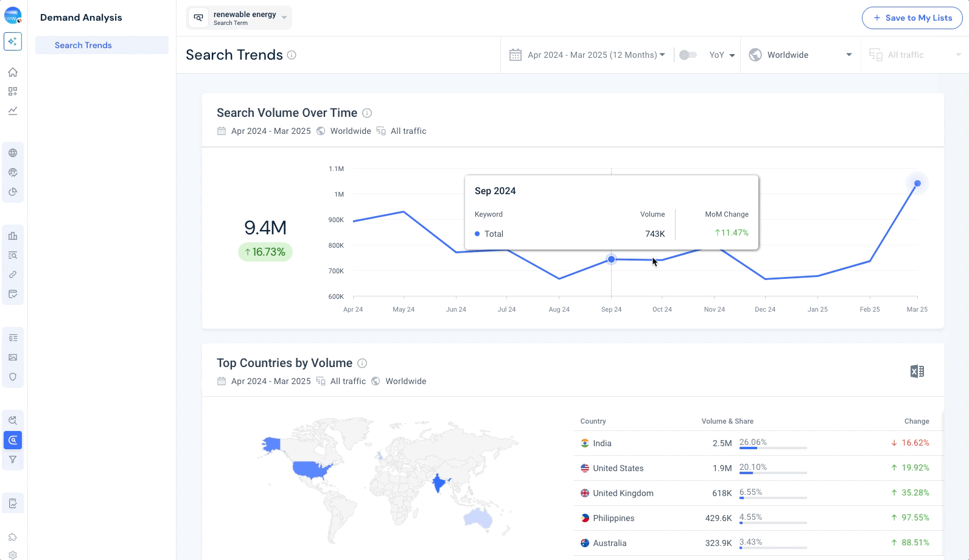Expand the Worldwide country dropdown
The image size is (969, 560).
[x=800, y=55]
